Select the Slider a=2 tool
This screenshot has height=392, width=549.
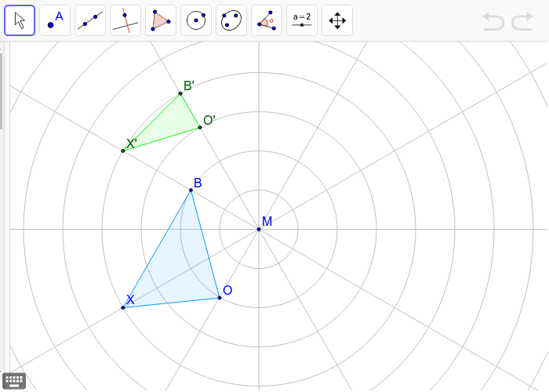[x=302, y=20]
